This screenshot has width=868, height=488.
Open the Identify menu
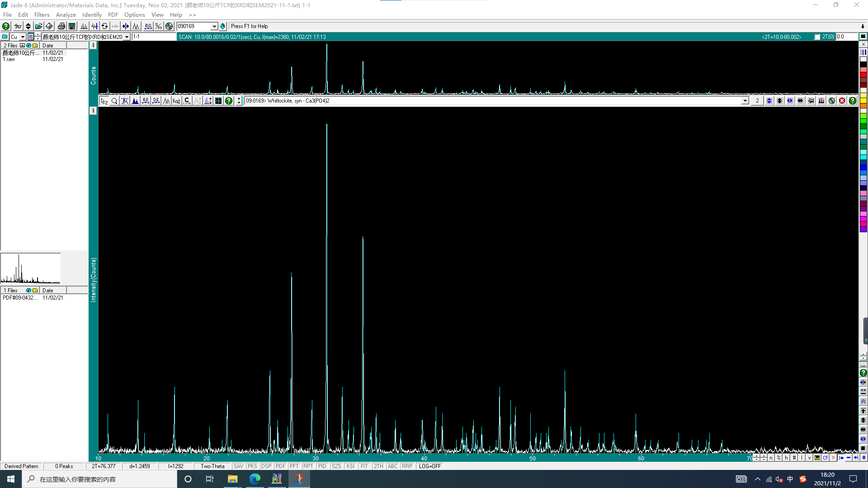[91, 14]
